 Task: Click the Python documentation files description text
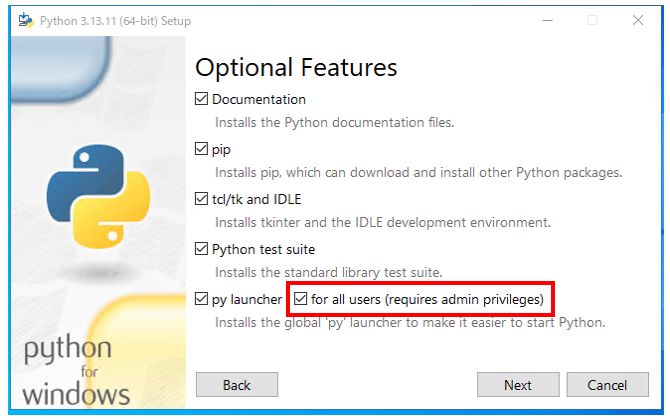click(x=335, y=122)
